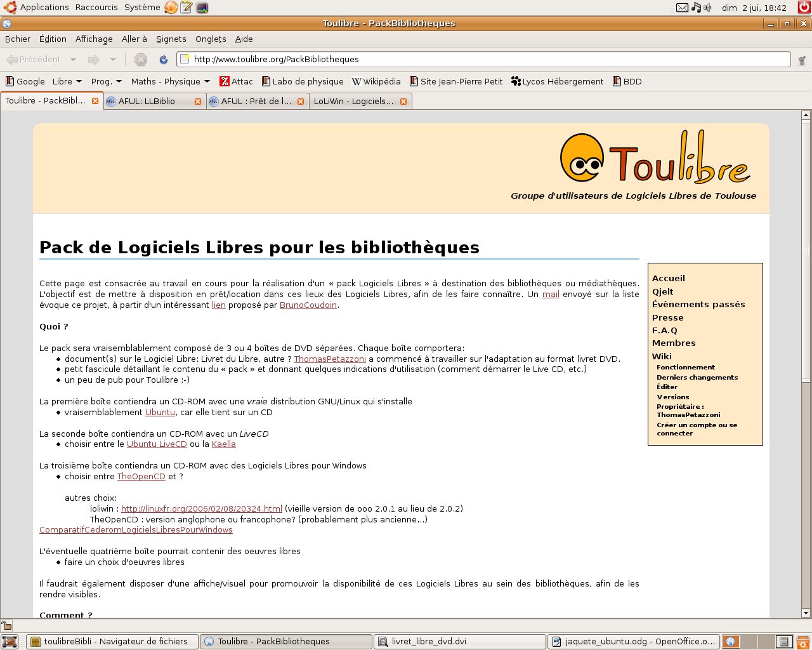
Task: Click the URL address field
Action: 483,59
